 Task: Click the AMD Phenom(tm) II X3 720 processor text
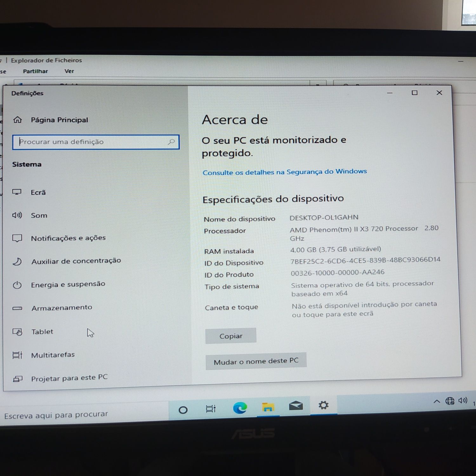(364, 233)
